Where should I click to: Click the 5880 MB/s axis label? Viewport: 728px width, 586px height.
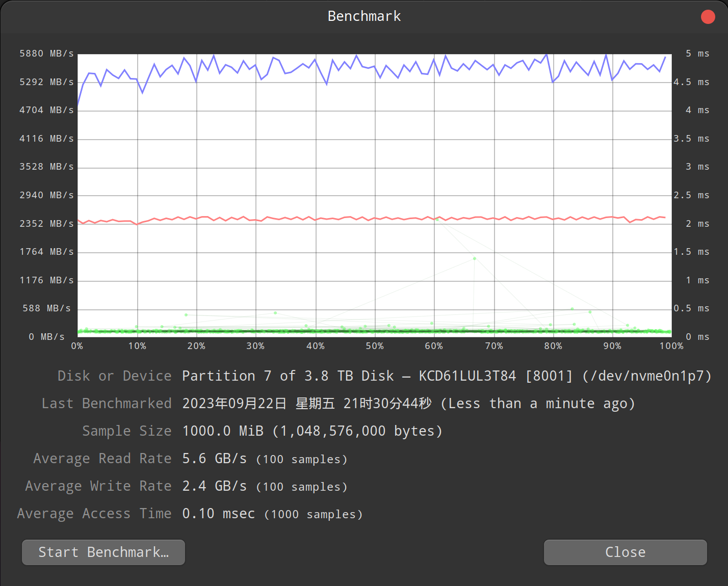tap(46, 54)
